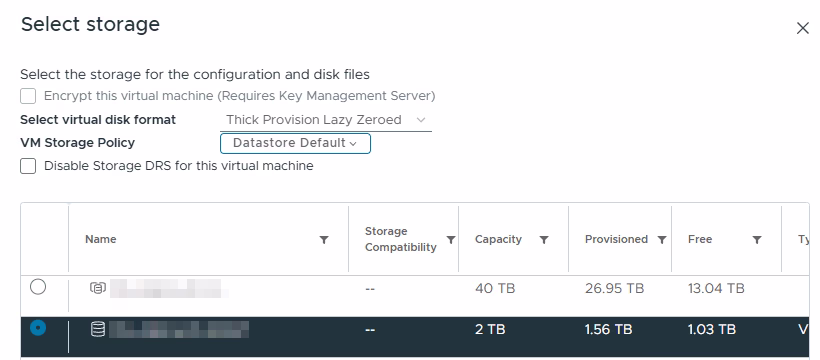Screen dimensions: 820x360
Task: Select the 40 TB storage radio button
Action: point(38,287)
